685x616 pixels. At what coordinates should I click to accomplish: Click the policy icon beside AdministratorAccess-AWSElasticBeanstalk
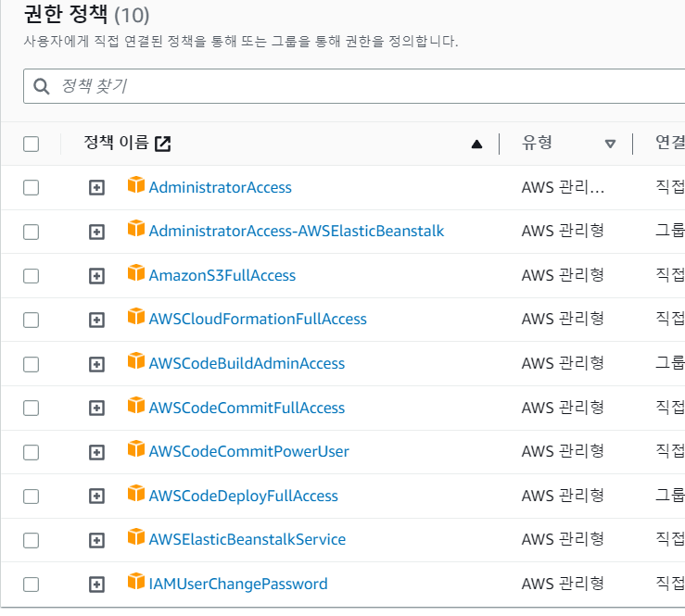pyautogui.click(x=136, y=228)
